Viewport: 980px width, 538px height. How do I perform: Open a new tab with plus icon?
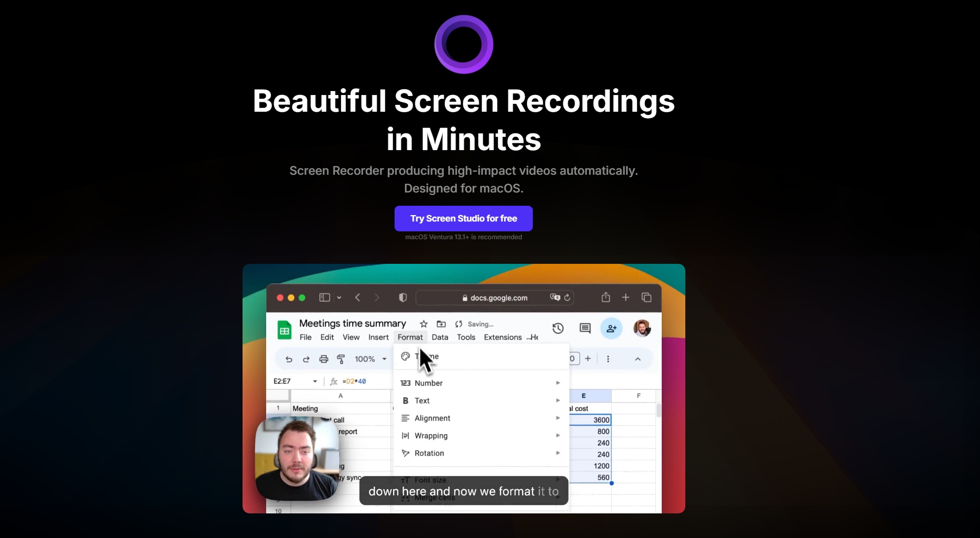pos(626,297)
